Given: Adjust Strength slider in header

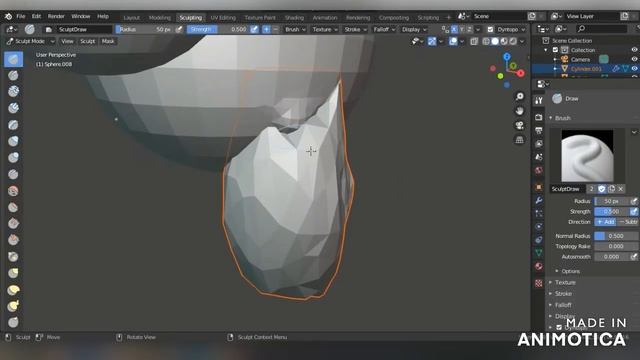Looking at the screenshot, I should [x=218, y=29].
